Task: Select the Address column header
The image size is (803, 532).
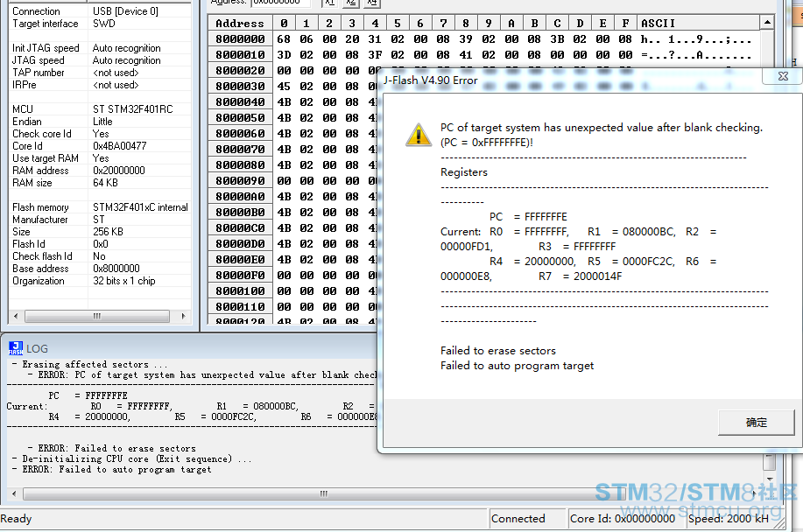Action: point(240,23)
